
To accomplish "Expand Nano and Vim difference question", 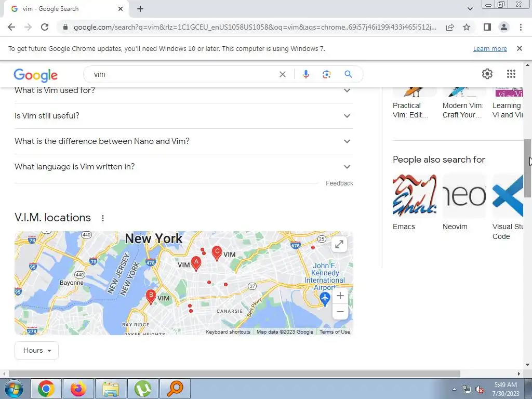I will coord(183,141).
